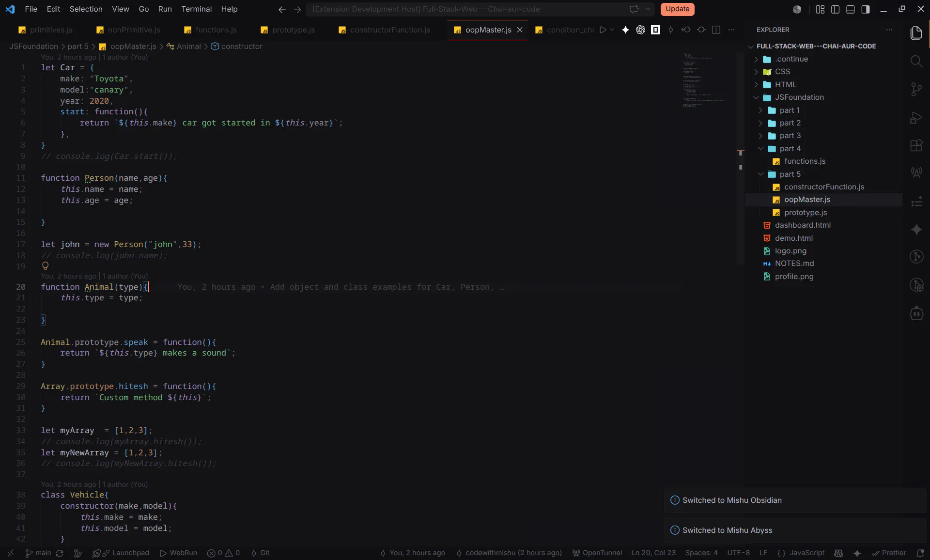The width and height of the screenshot is (930, 560).
Task: Run the file with the play button
Action: click(603, 30)
